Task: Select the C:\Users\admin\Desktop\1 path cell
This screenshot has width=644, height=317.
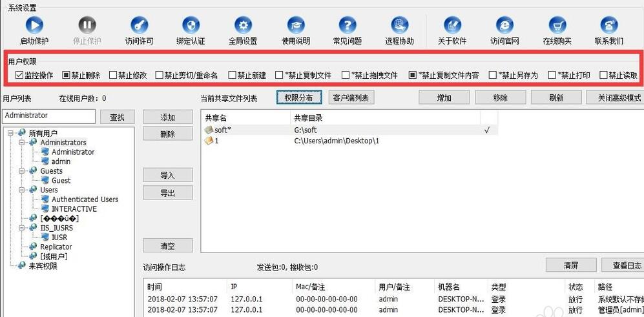Action: 385,141
